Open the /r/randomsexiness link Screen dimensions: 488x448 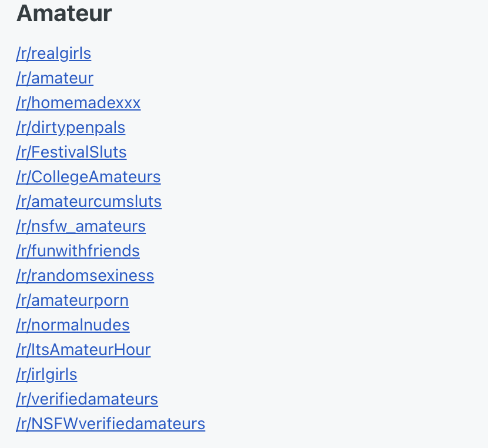(85, 276)
